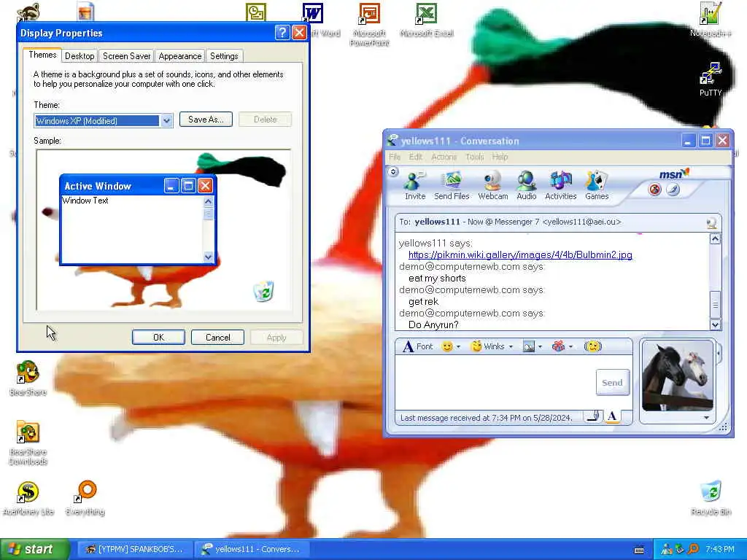
Task: Send a nudge with the shaking smiley
Action: click(592, 346)
